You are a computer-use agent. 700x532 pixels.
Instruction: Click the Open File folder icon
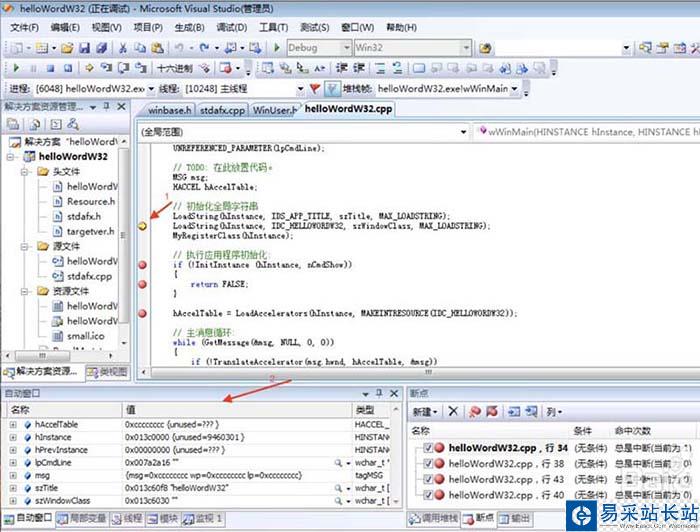tap(67, 48)
